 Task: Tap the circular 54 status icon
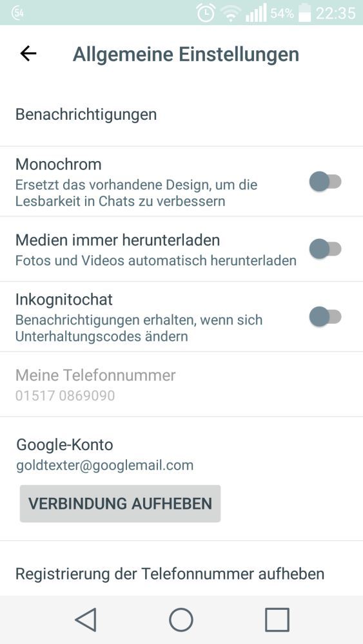[x=17, y=13]
